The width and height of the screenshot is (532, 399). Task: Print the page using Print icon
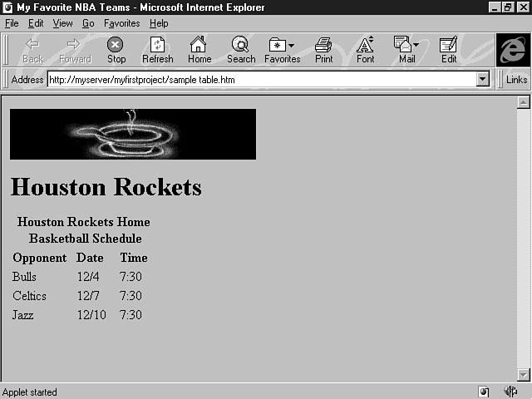pos(323,49)
